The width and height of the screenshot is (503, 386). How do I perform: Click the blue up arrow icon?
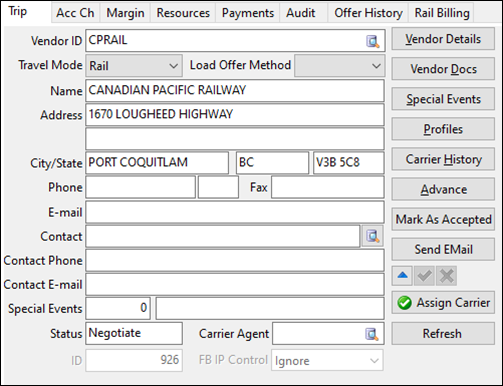click(x=402, y=276)
